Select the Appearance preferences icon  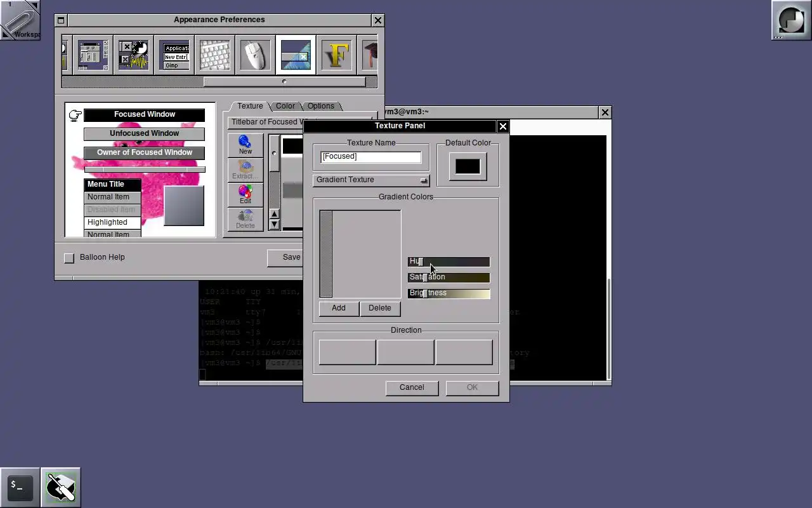point(296,55)
